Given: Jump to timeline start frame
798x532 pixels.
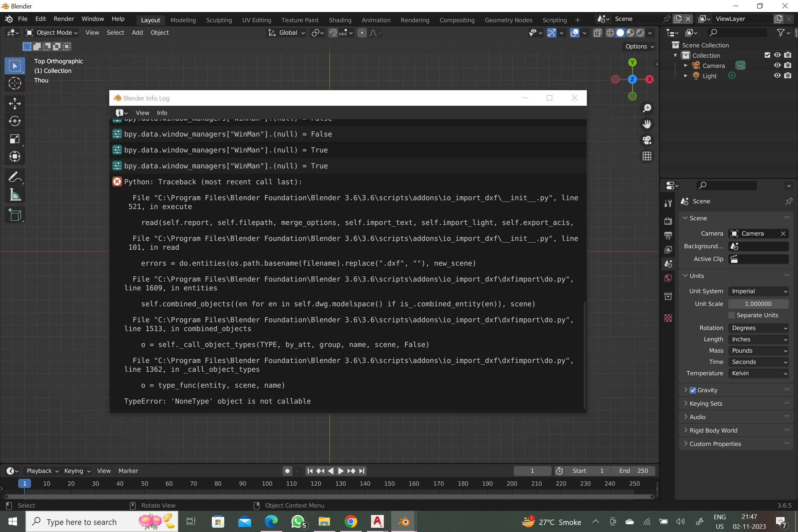Looking at the screenshot, I should coord(310,471).
